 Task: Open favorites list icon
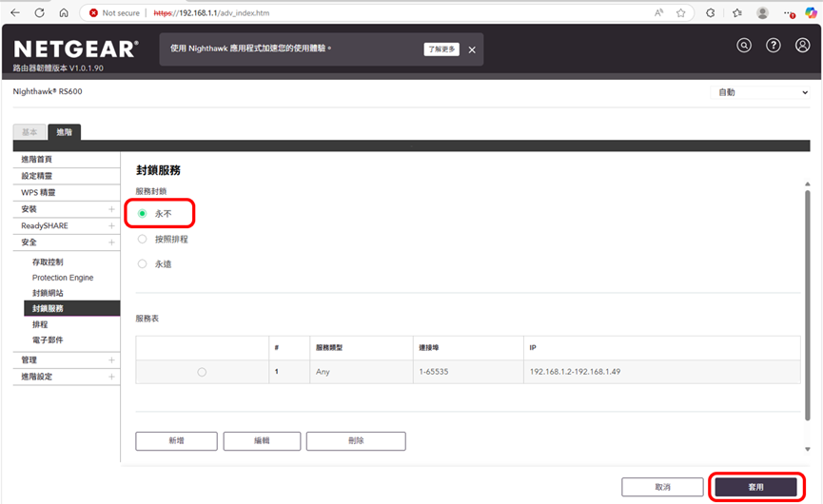tap(737, 12)
